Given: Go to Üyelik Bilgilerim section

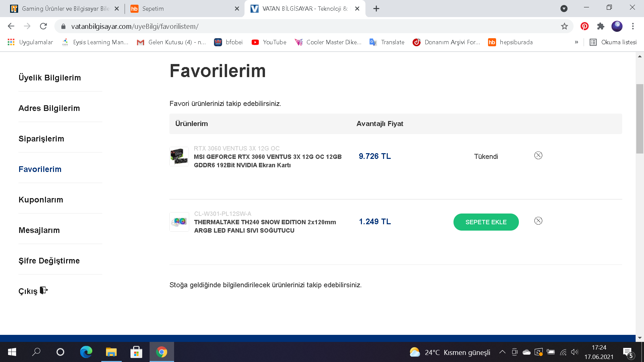Looking at the screenshot, I should click(x=50, y=78).
